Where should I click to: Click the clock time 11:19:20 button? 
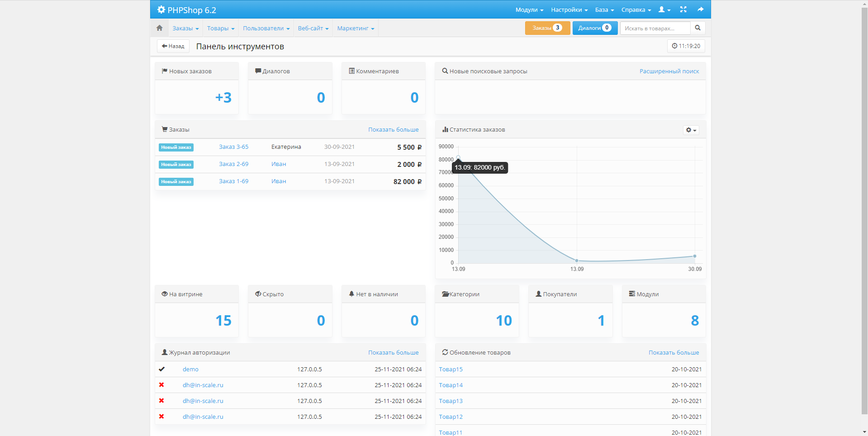(x=686, y=46)
